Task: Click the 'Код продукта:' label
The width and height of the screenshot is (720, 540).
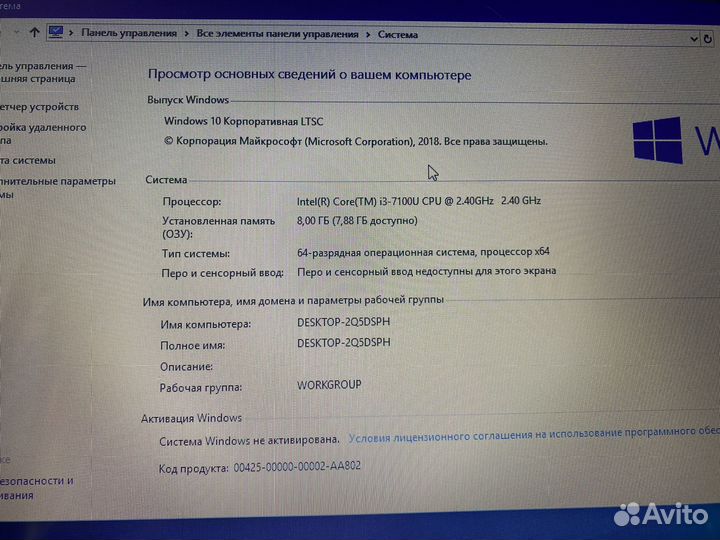Action: (x=193, y=469)
